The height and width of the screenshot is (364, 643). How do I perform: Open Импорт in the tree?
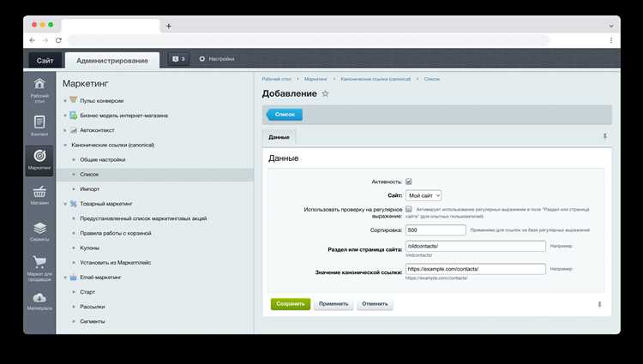click(x=90, y=189)
